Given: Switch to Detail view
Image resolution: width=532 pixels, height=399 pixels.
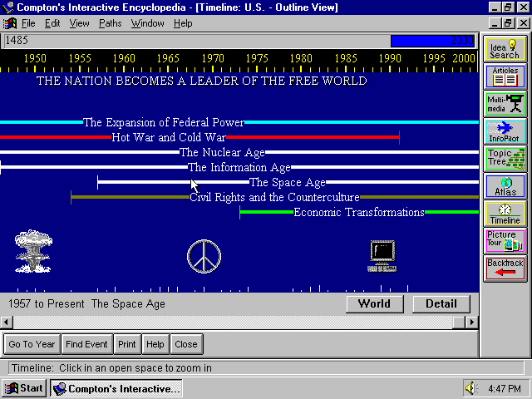Looking at the screenshot, I should (x=441, y=303).
